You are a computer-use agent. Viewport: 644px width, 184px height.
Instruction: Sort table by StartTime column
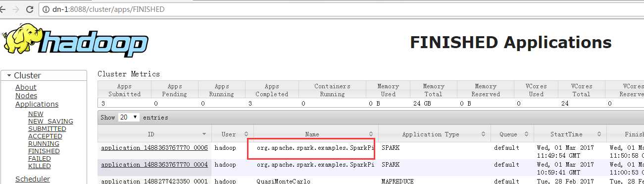point(570,134)
